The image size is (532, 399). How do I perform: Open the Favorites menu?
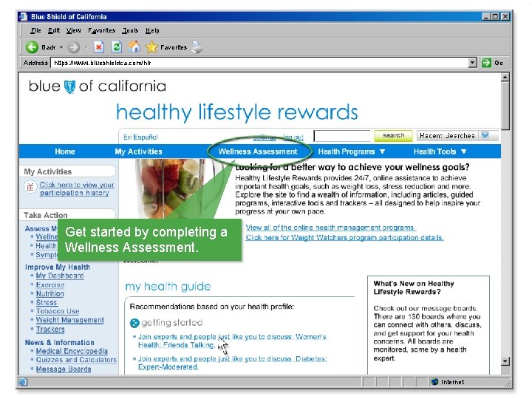pyautogui.click(x=101, y=30)
